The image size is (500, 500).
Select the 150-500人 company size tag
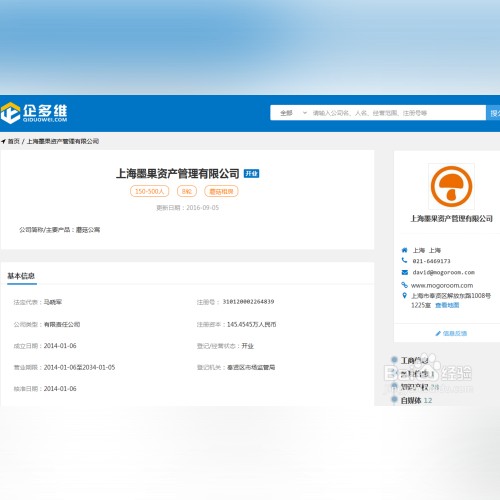click(x=150, y=191)
